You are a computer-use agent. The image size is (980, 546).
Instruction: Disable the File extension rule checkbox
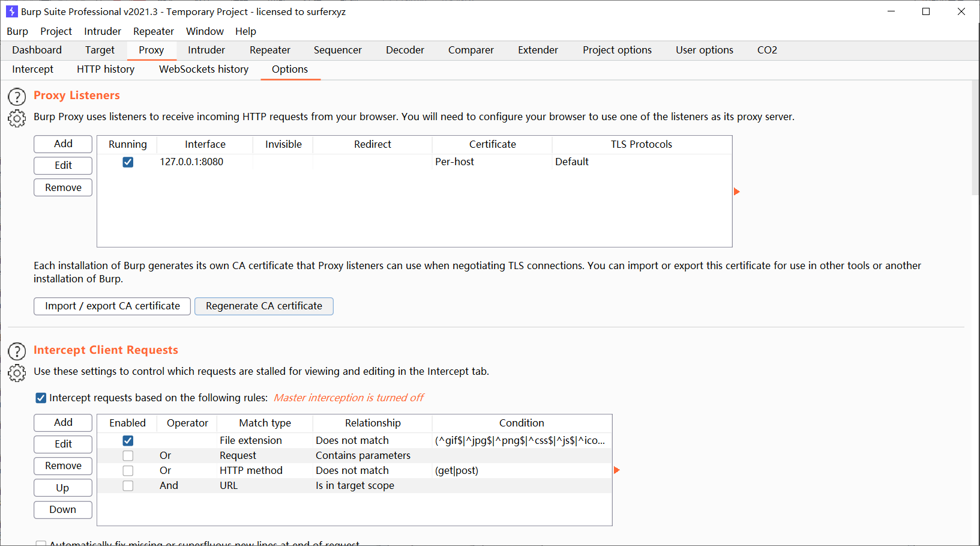click(128, 441)
